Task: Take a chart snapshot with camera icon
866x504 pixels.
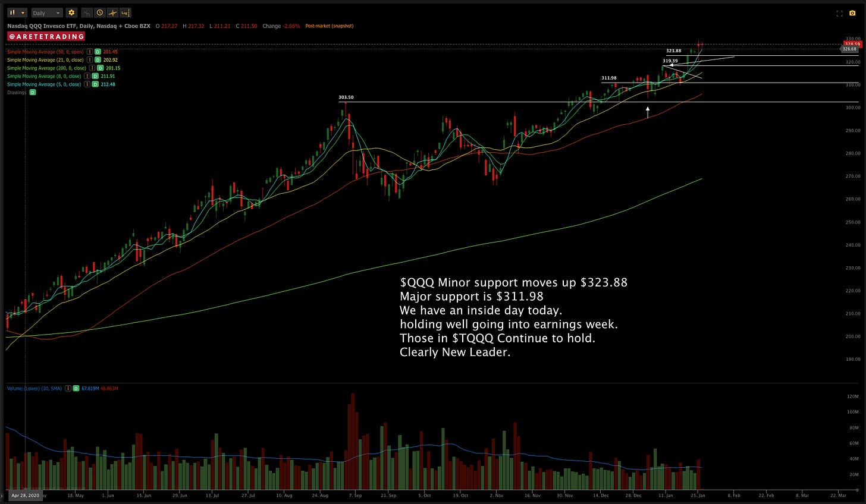Action: pos(852,13)
